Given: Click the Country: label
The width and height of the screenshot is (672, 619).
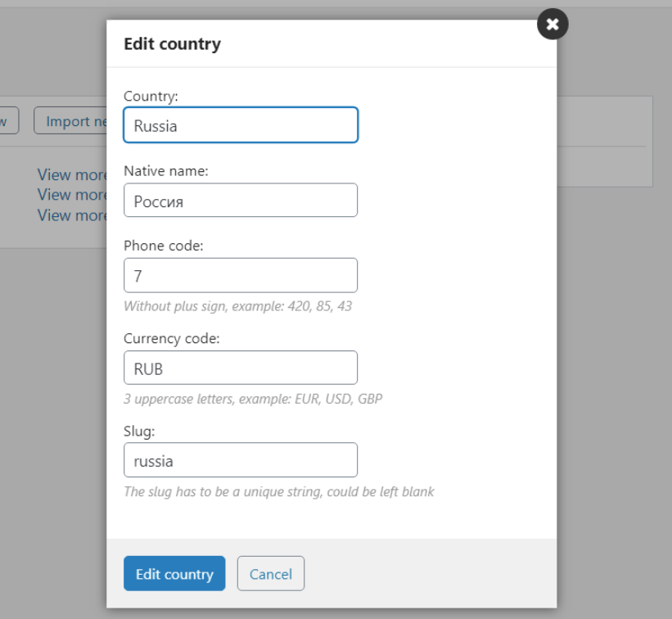Looking at the screenshot, I should (151, 97).
